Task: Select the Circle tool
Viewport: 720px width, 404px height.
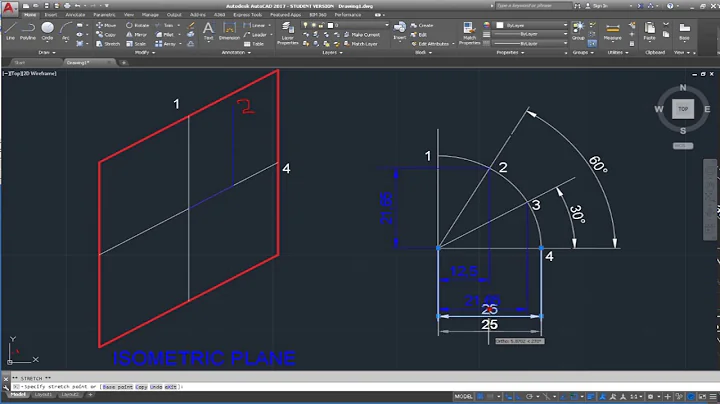Action: (x=47, y=31)
